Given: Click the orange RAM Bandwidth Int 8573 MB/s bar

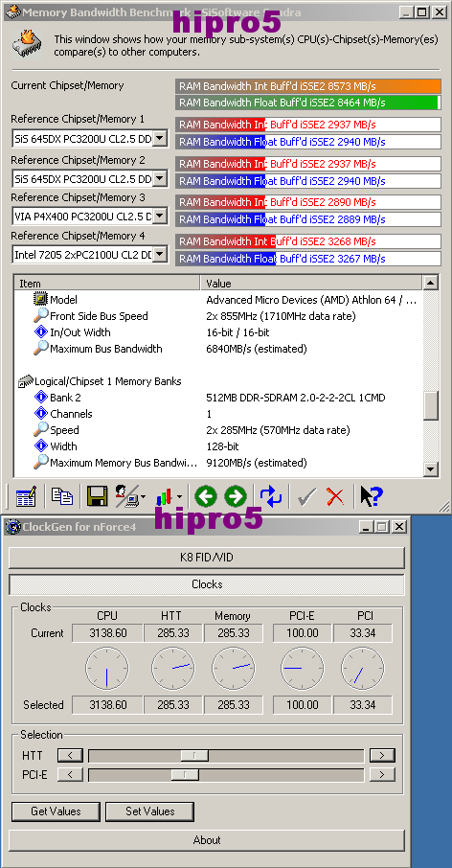Looking at the screenshot, I should 308,86.
